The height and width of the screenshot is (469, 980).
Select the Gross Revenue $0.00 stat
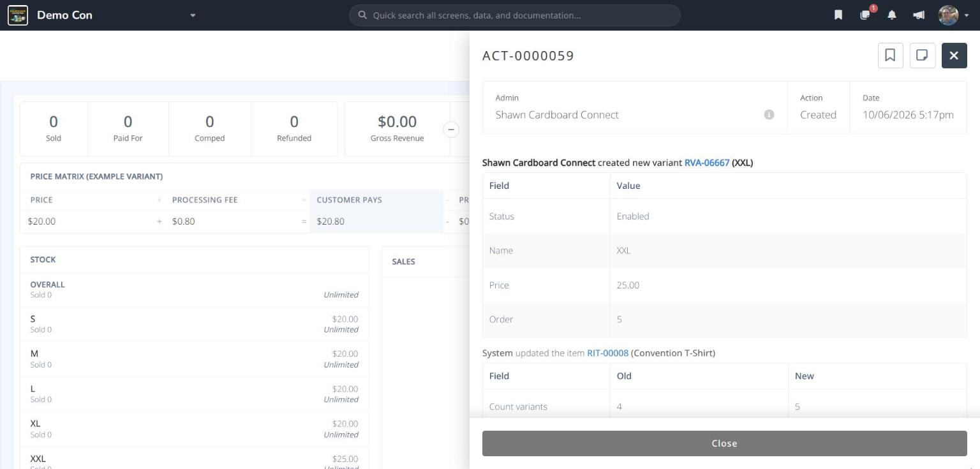click(x=397, y=128)
